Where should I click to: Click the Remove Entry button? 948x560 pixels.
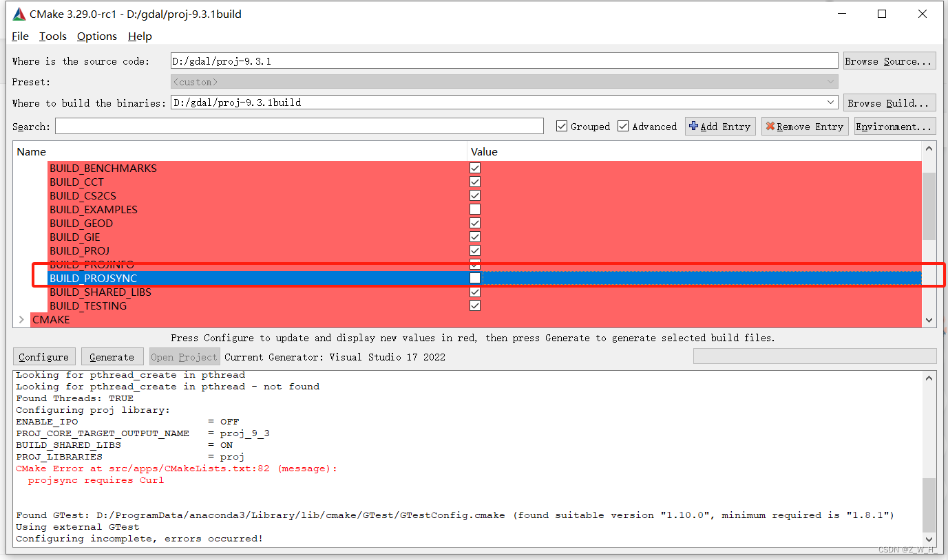805,127
